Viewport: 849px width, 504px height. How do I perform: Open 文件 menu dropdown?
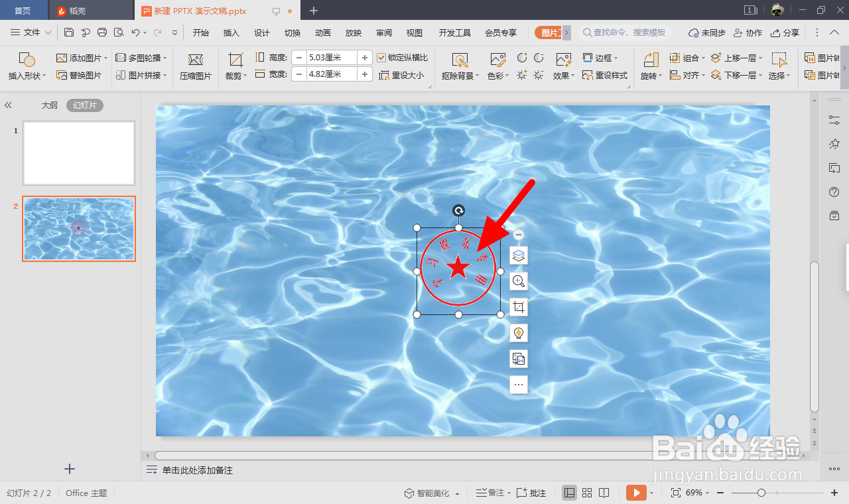(x=31, y=32)
